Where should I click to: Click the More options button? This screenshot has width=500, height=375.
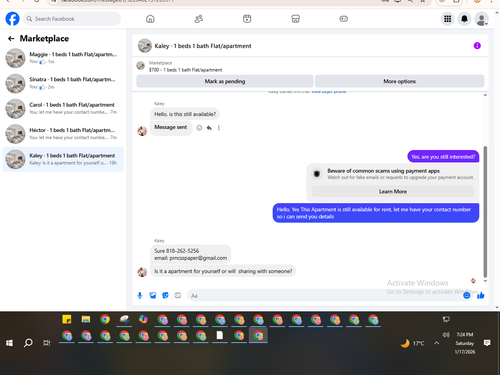point(399,81)
